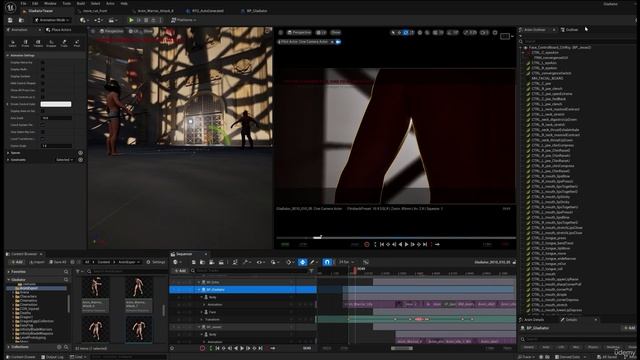Open the Sequencer curve editor icon

pos(366,262)
